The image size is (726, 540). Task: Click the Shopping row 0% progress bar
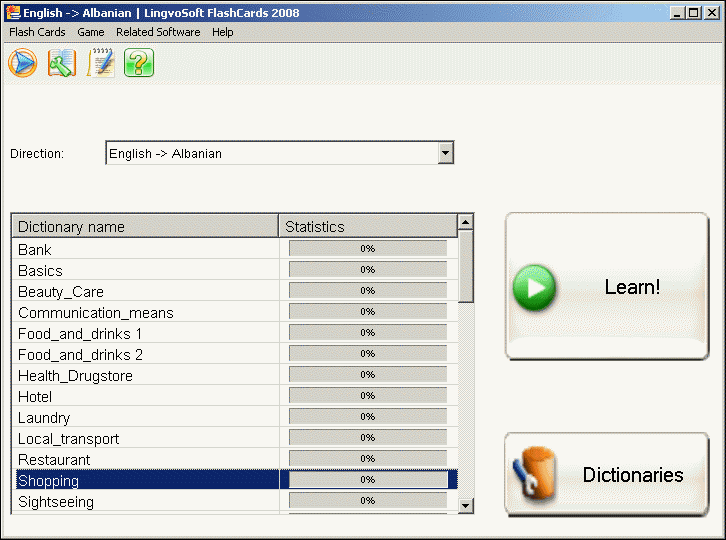[368, 479]
